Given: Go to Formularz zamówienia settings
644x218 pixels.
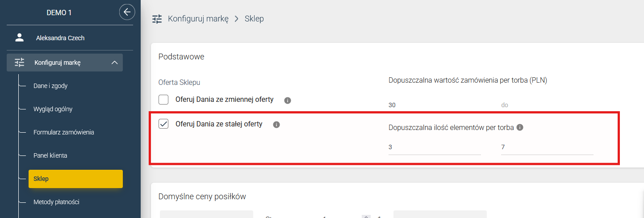Looking at the screenshot, I should [64, 132].
